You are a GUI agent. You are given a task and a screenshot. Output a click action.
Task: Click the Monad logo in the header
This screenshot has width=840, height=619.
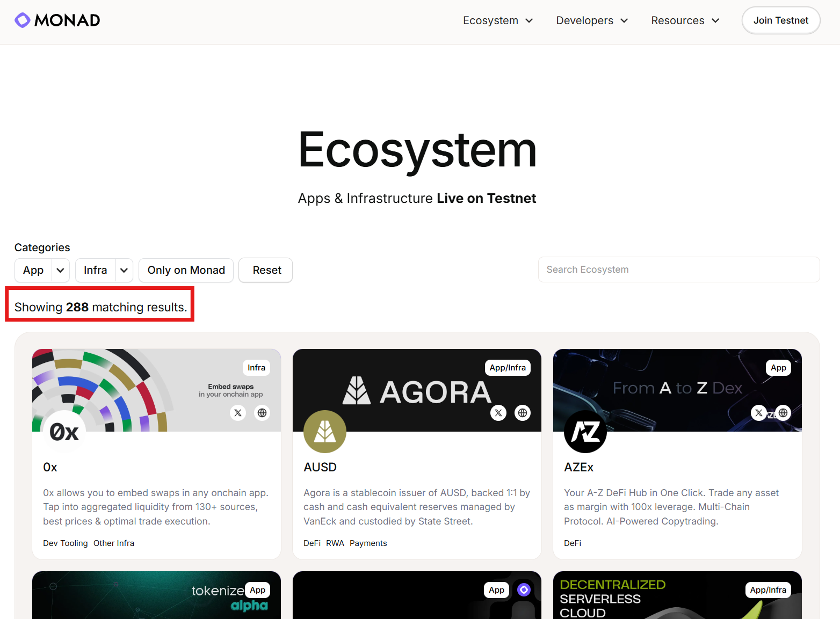click(x=57, y=20)
